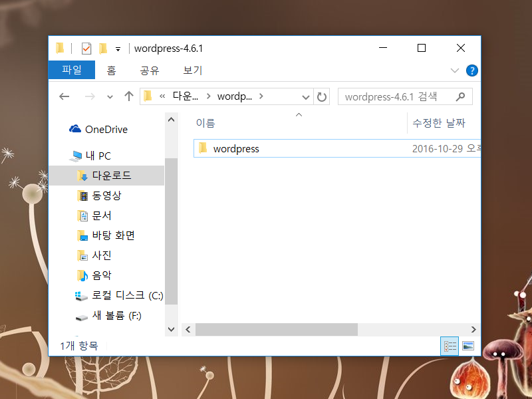Viewport: 532px width, 399px height.
Task: Go back with the left arrow
Action: (64, 96)
